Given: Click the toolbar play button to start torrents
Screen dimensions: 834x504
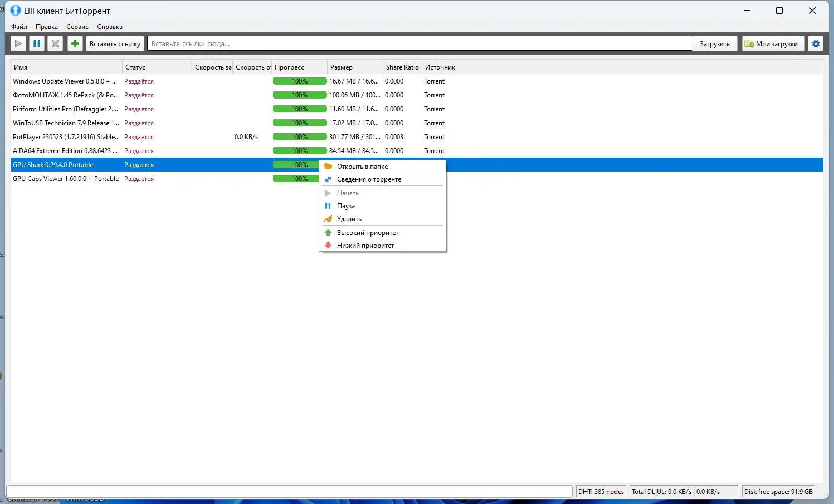Looking at the screenshot, I should click(18, 43).
